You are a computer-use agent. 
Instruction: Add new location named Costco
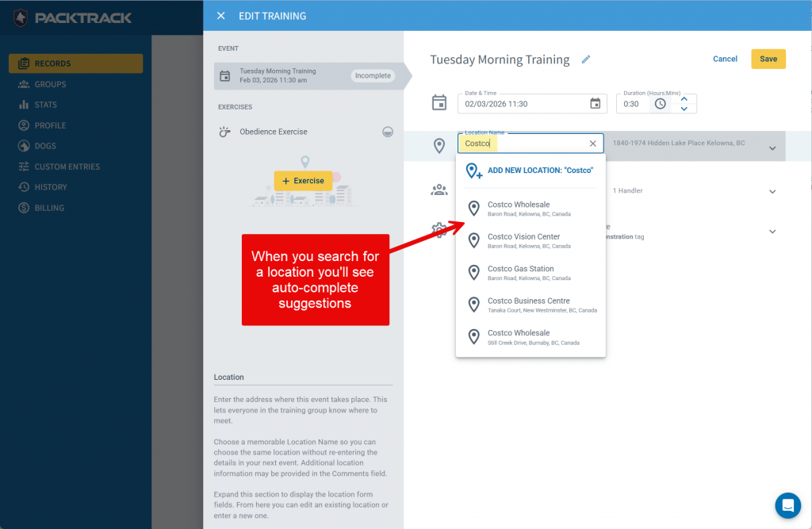coord(539,171)
